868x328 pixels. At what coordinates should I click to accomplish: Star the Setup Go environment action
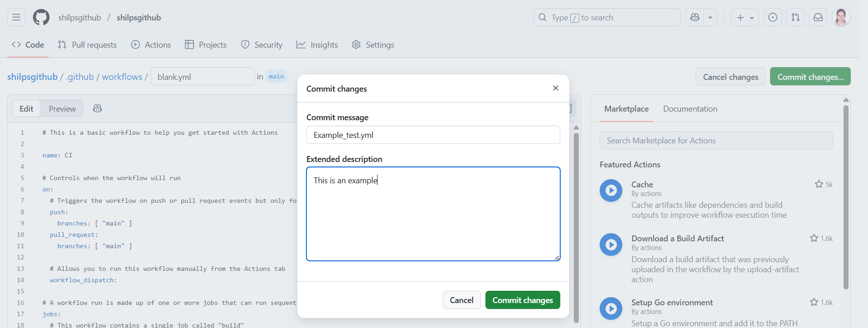[814, 302]
